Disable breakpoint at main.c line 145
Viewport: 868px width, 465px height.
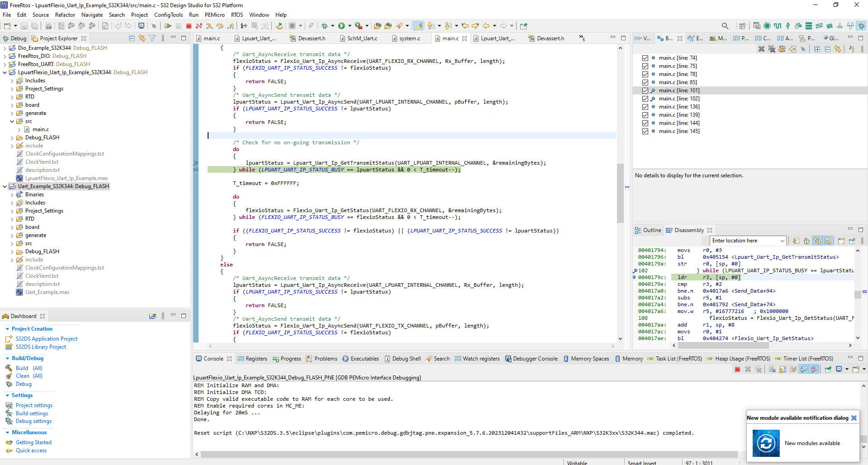(x=645, y=131)
